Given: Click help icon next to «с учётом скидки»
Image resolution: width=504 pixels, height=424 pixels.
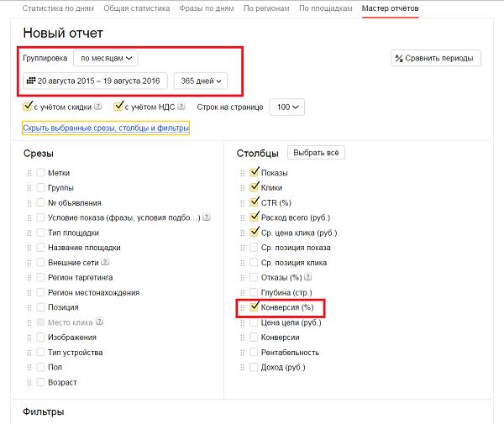Looking at the screenshot, I should [x=98, y=106].
